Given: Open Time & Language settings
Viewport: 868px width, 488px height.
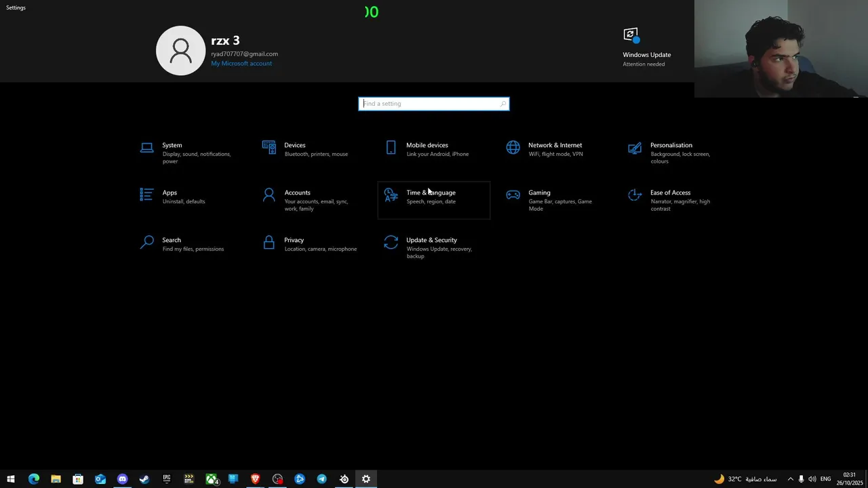Looking at the screenshot, I should coord(434,200).
